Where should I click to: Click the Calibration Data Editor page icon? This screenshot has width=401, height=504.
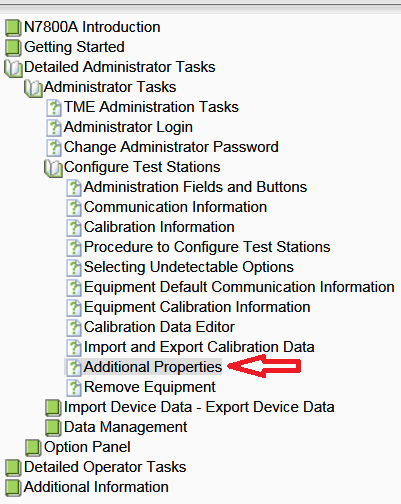coord(74,328)
